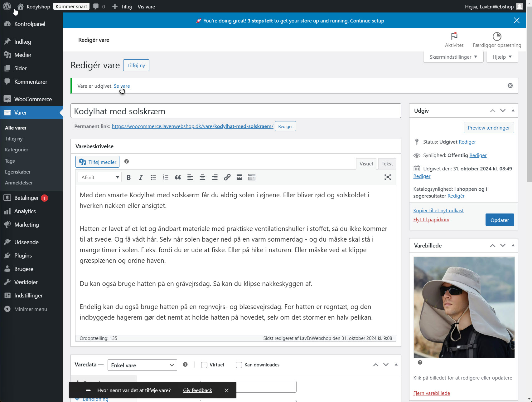Viewport: 532px width, 402px height.
Task: Open the Afsnit paragraph style dropdown
Action: coord(99,177)
